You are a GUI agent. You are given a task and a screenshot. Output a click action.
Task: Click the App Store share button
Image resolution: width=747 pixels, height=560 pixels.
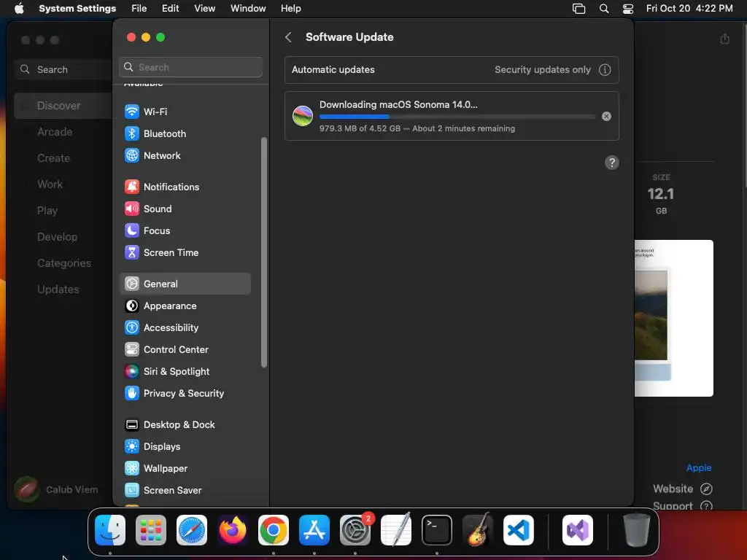724,39
